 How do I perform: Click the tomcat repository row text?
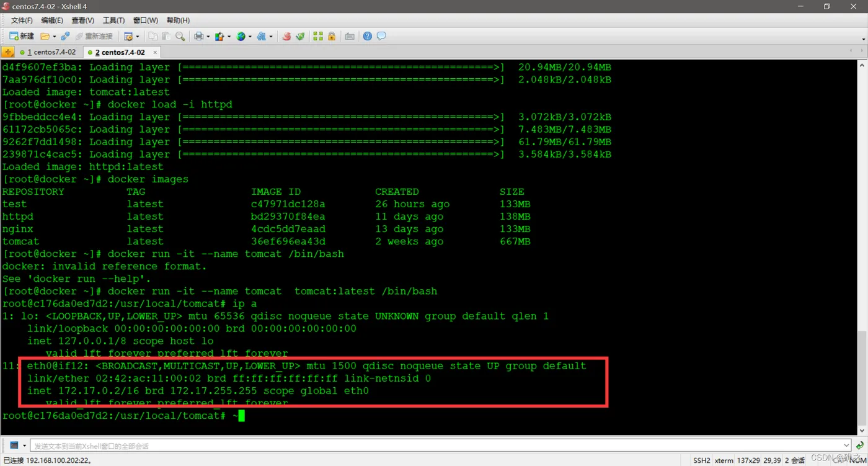click(20, 241)
